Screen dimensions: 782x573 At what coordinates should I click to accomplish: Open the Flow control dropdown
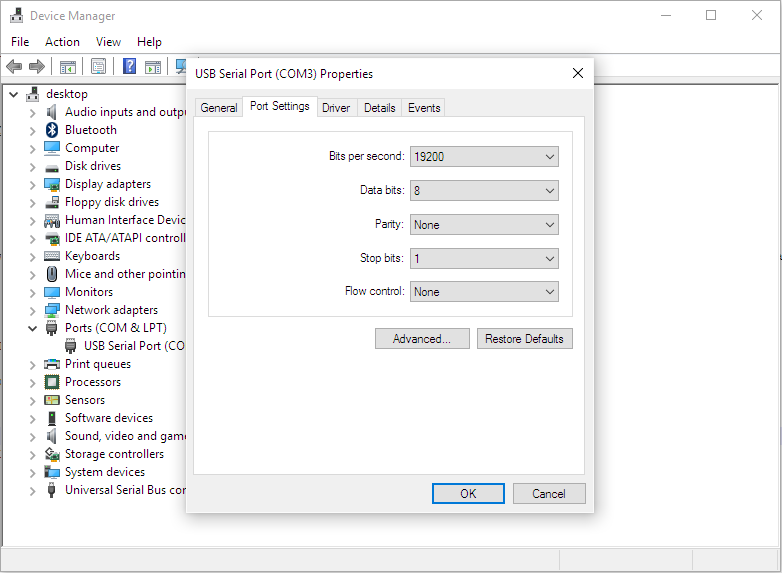coord(484,292)
